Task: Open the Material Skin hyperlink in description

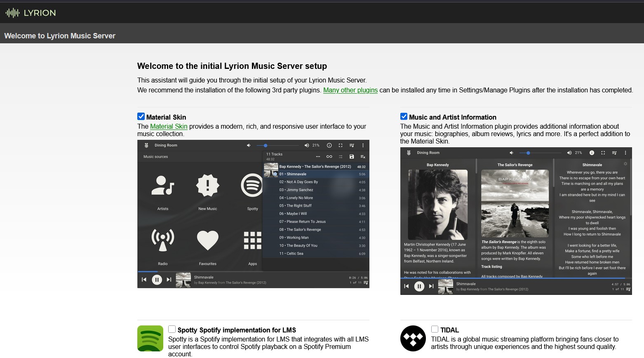Action: [x=169, y=126]
